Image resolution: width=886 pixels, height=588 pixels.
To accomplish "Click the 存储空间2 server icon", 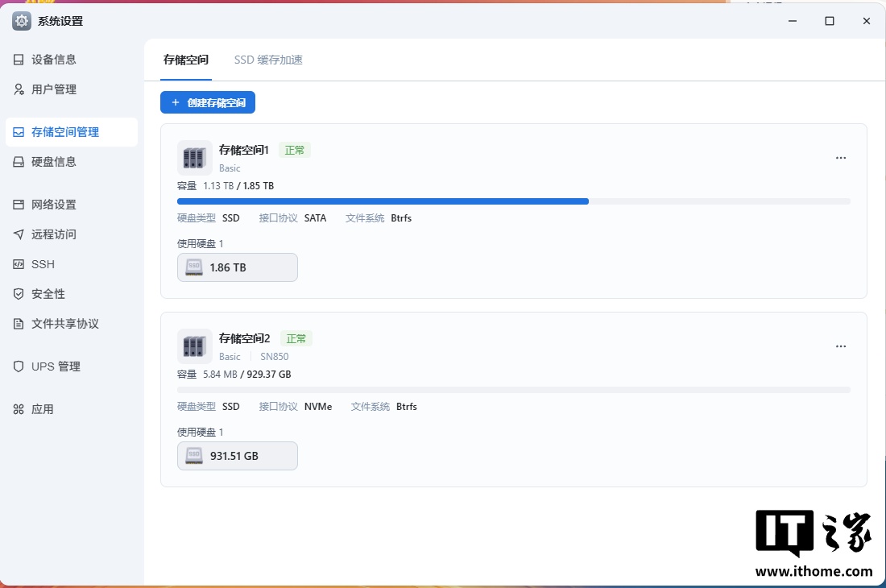I will [194, 346].
